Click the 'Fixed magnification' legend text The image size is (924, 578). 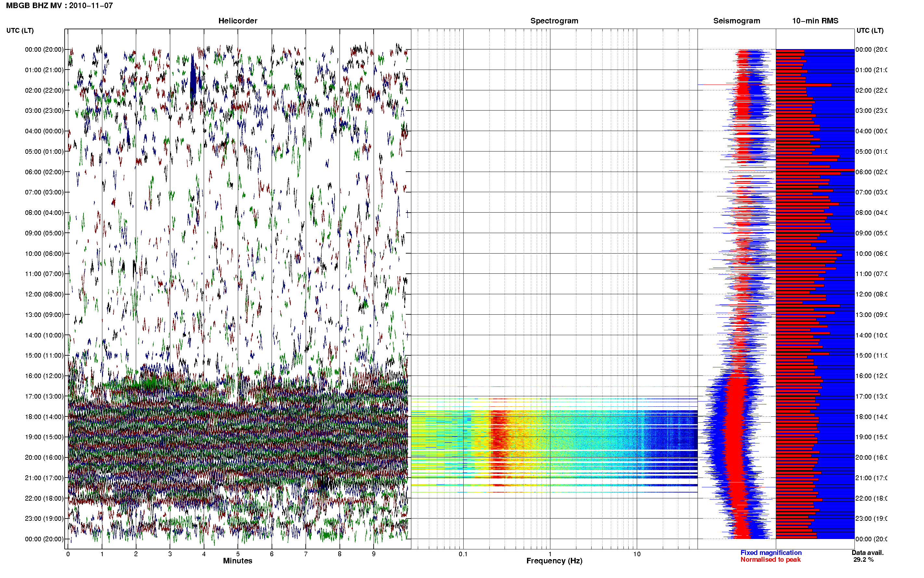(771, 552)
